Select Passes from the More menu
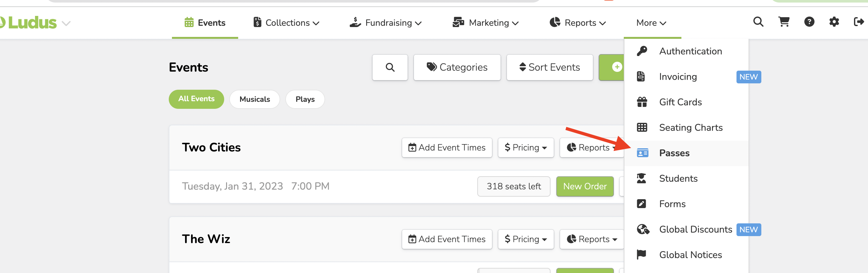The image size is (868, 273). (x=674, y=153)
